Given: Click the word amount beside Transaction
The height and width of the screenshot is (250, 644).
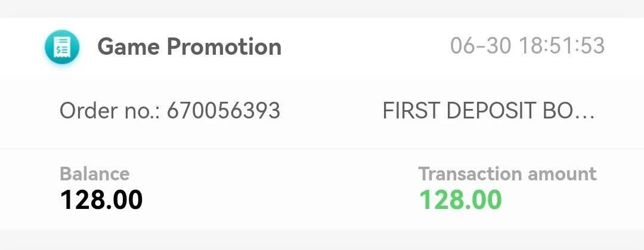Looking at the screenshot, I should 562,174.
